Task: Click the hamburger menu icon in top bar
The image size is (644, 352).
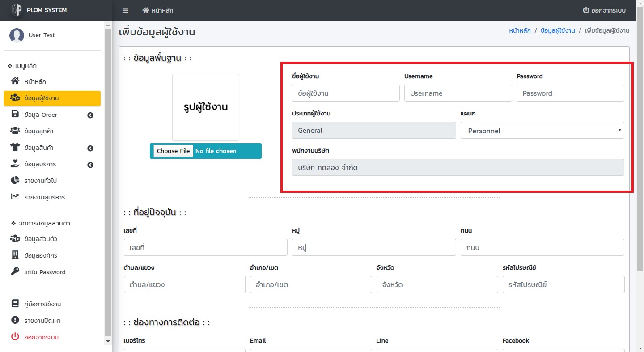Action: (x=125, y=10)
